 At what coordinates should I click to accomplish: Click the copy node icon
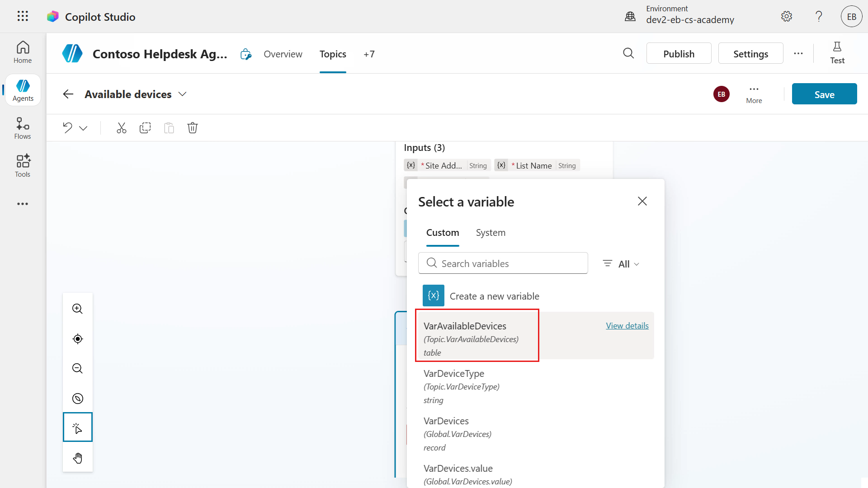coord(145,128)
